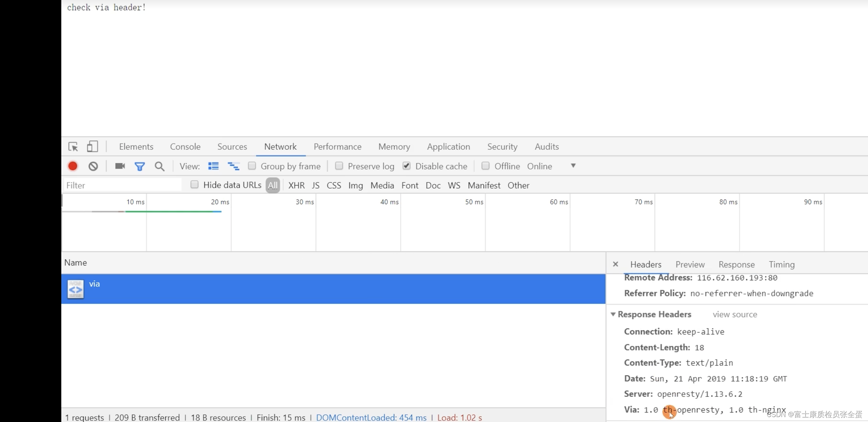Open the network search magnifier icon
868x422 pixels.
[160, 166]
